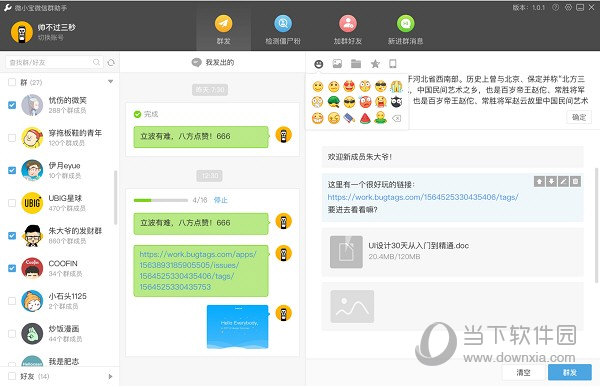Insert the watermelon emoji

(365, 118)
